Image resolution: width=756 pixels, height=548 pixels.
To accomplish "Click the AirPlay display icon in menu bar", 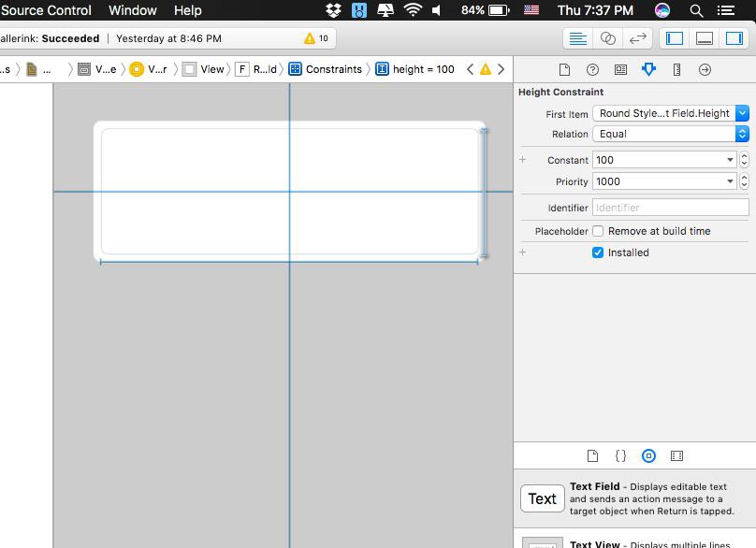I will click(385, 10).
